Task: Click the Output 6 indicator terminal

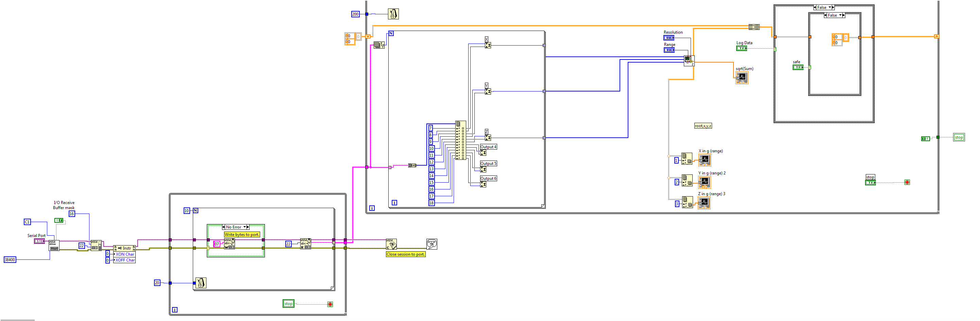Action: [483, 184]
